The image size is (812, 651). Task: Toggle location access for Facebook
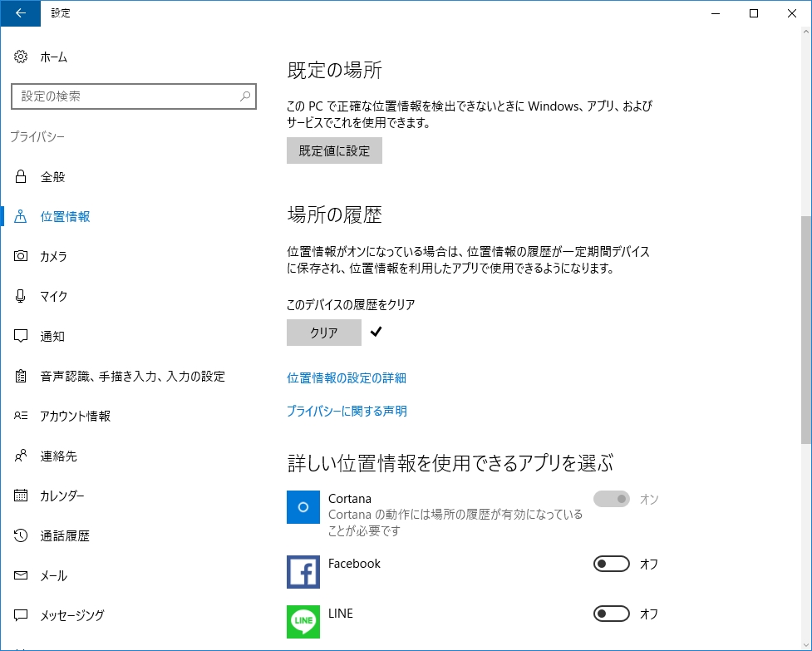[x=612, y=564]
